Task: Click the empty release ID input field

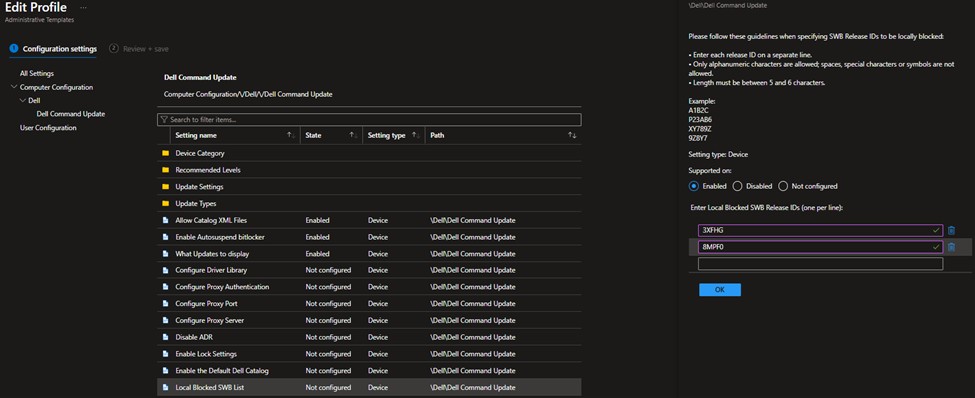Action: [820, 264]
